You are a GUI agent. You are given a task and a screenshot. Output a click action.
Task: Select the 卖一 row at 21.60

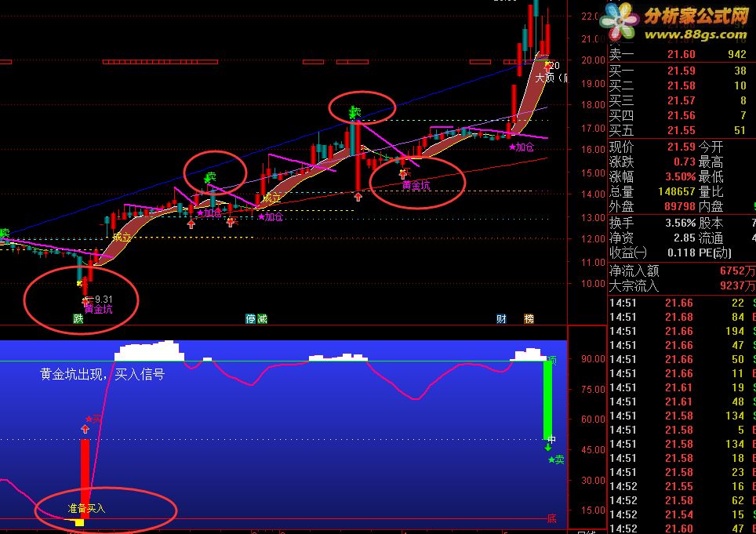(x=680, y=54)
